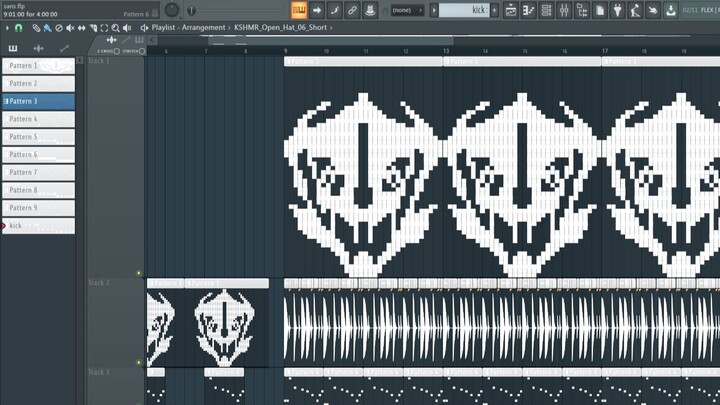The width and height of the screenshot is (720, 405).
Task: Click Arrangement in the breadcrumb
Action: coord(203,28)
